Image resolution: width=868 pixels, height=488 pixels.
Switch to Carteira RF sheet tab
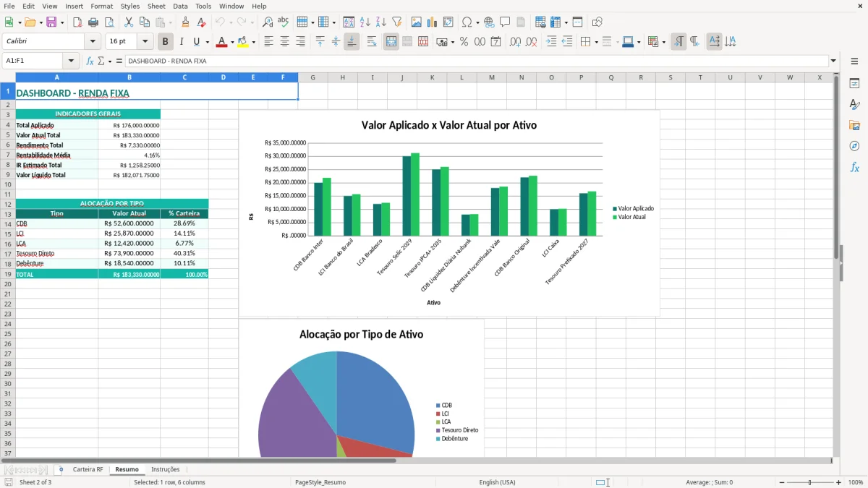[88, 469]
